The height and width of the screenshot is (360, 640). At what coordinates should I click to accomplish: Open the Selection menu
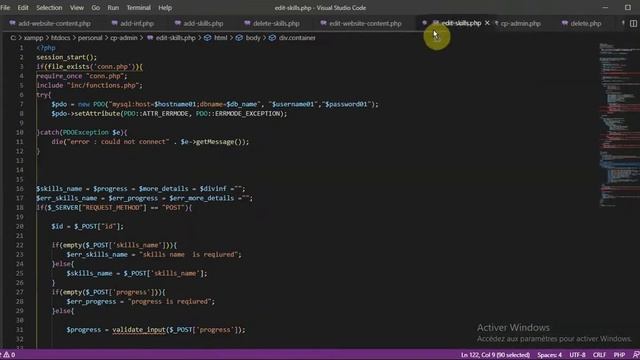pos(49,8)
